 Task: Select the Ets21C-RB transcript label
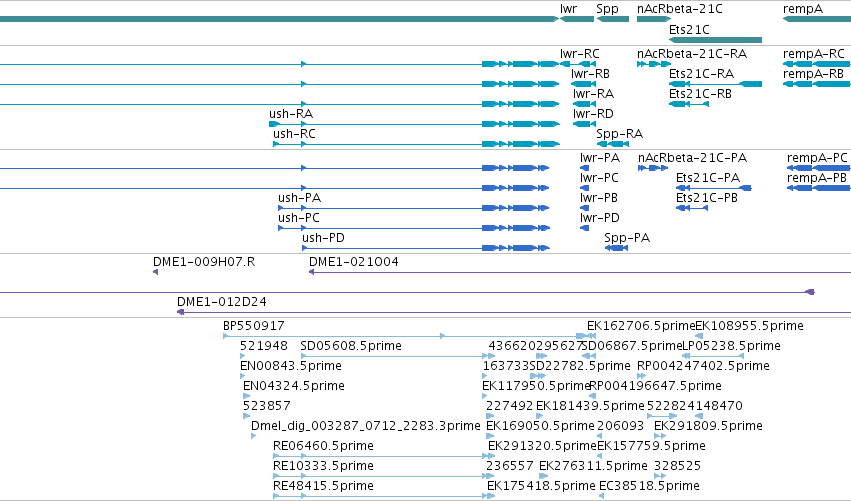pyautogui.click(x=700, y=94)
